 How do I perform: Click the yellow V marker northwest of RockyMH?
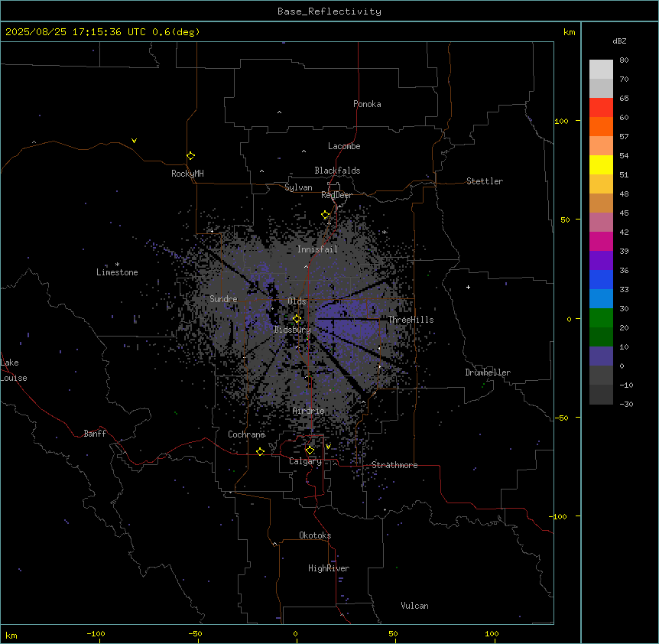click(134, 141)
